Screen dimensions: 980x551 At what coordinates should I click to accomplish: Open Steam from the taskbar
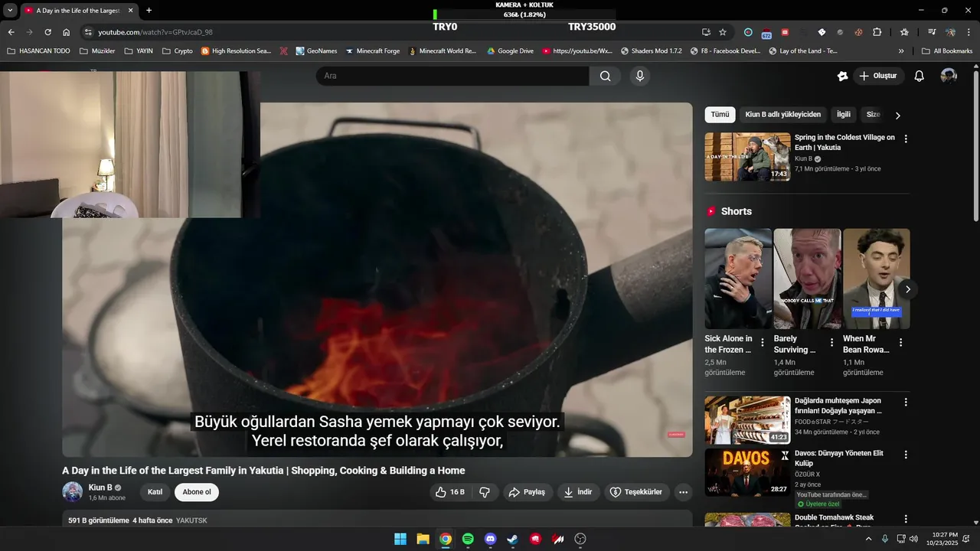point(513,539)
